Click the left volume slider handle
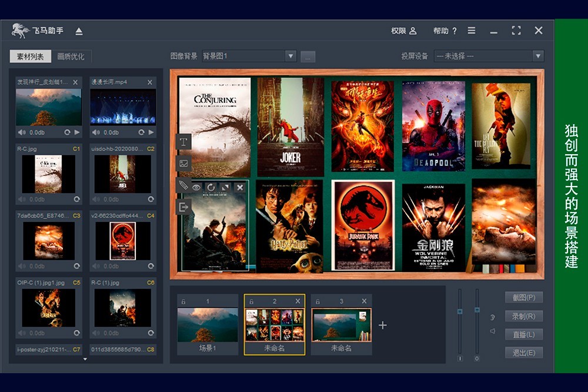Viewport: 588px width, 392px height. click(x=460, y=311)
